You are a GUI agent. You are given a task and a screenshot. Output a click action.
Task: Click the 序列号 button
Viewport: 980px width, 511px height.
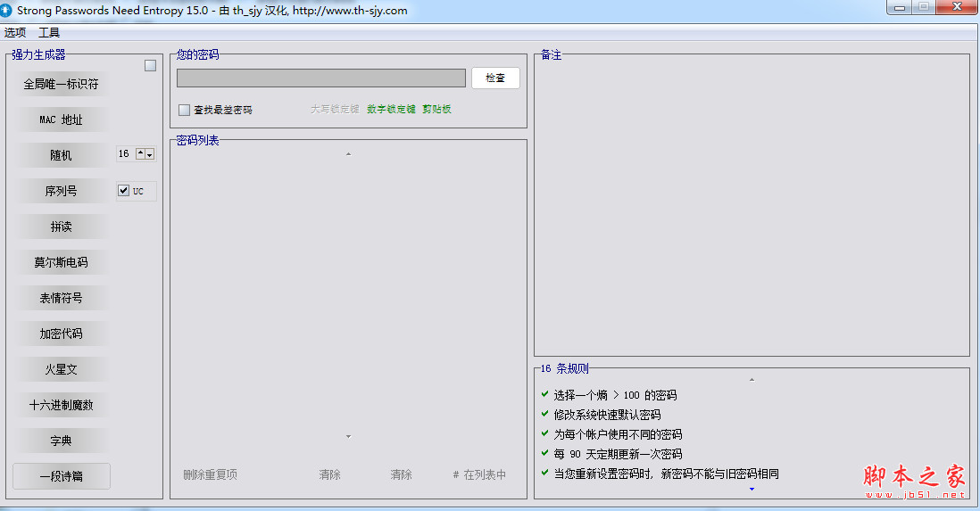[x=62, y=191]
